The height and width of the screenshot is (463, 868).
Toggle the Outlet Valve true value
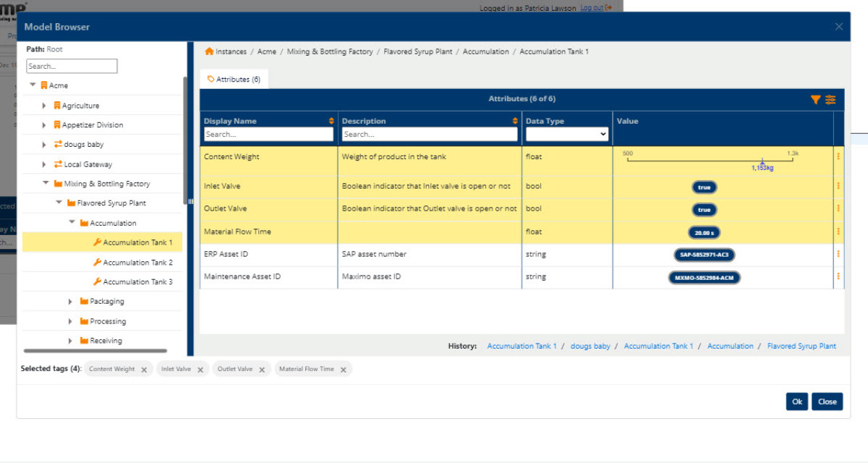pos(704,209)
